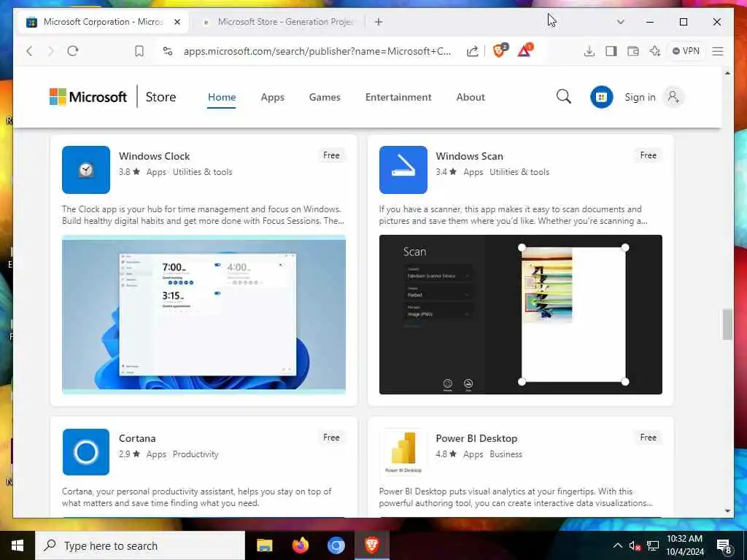Open the browser hamburger menu

click(x=718, y=51)
